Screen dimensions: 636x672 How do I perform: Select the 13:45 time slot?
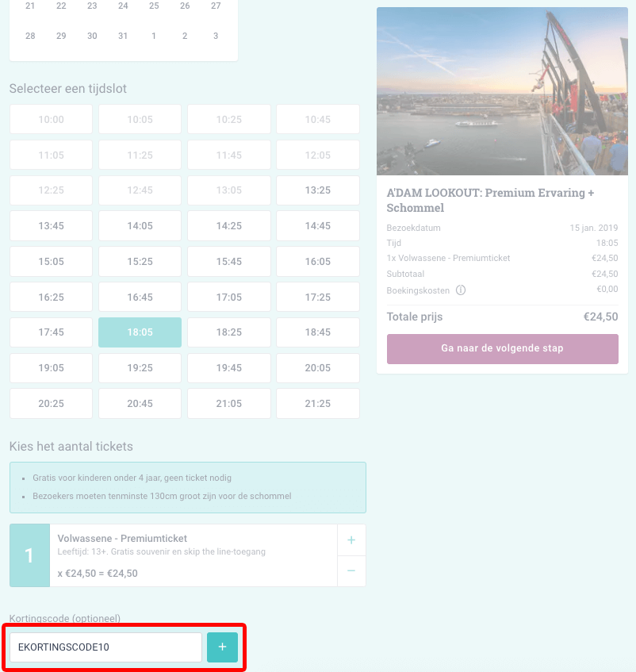click(51, 226)
